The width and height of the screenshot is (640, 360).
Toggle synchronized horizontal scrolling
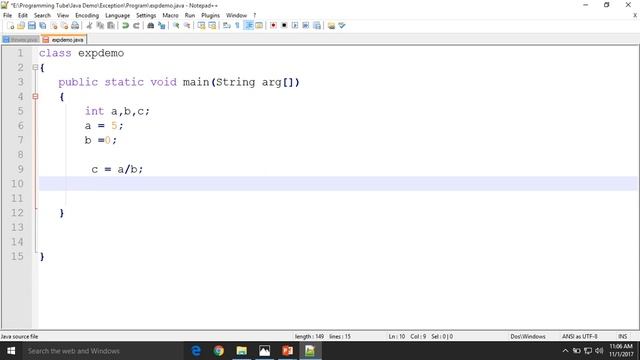(x=212, y=26)
